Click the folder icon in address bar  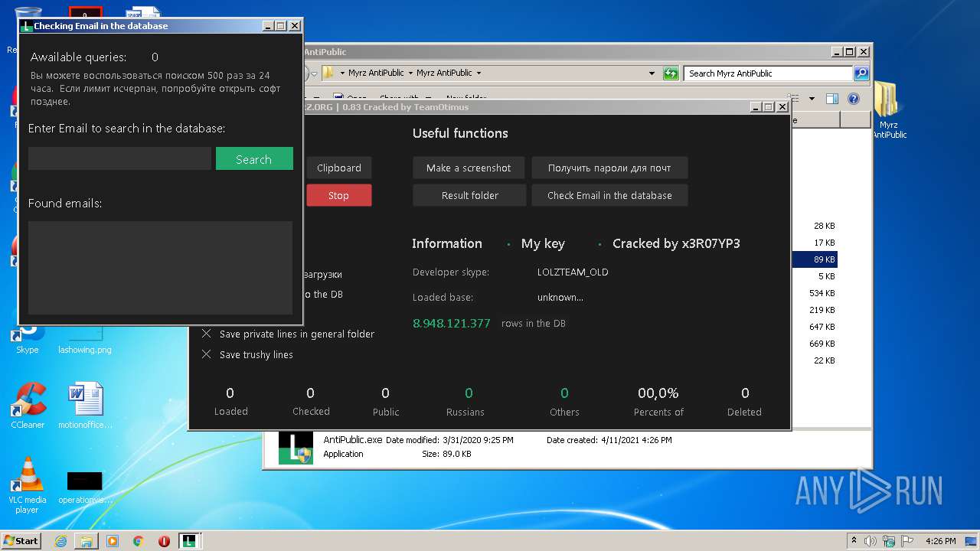coord(328,73)
